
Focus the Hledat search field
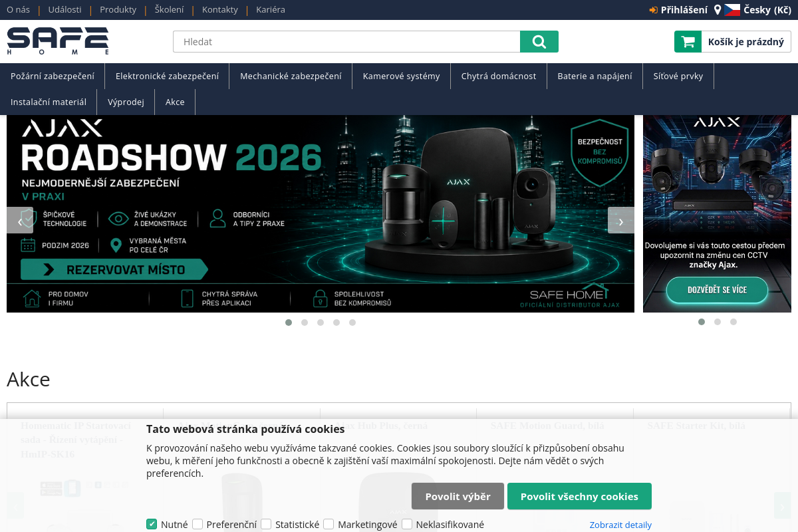pos(346,41)
